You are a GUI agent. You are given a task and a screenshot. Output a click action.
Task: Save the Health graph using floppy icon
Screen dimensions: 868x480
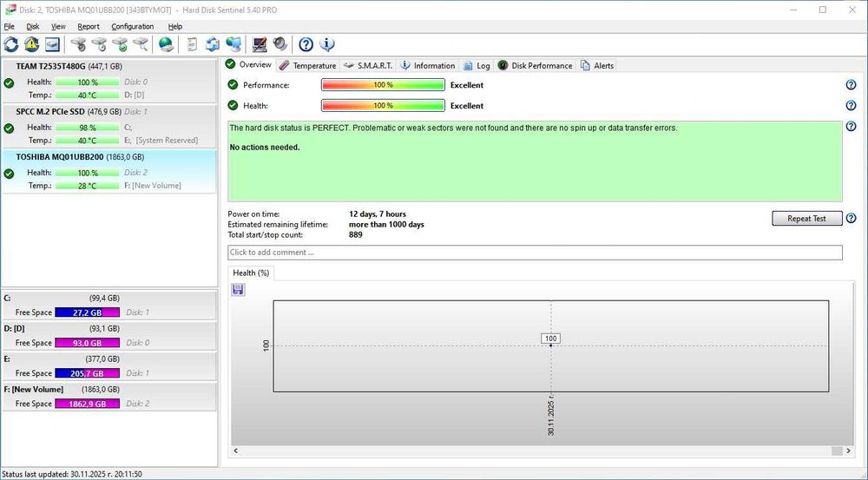tap(238, 290)
